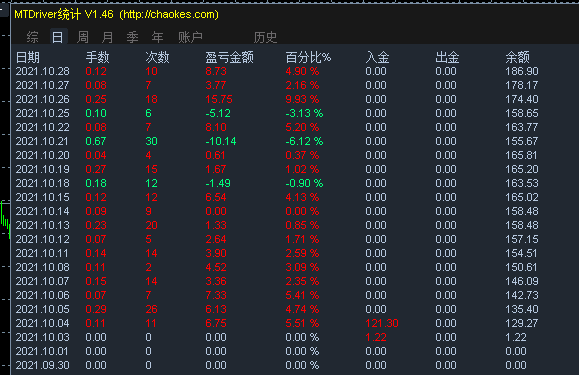This screenshot has height=375, width=579.
Task: Click the 日期 column header
Action: (28, 57)
